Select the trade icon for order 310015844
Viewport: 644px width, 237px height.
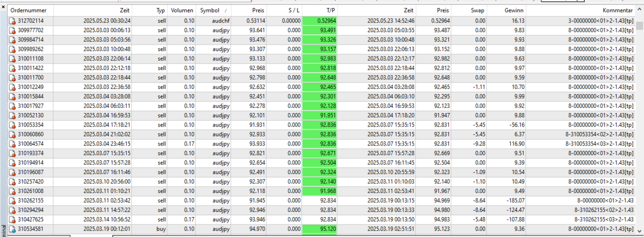point(12,96)
